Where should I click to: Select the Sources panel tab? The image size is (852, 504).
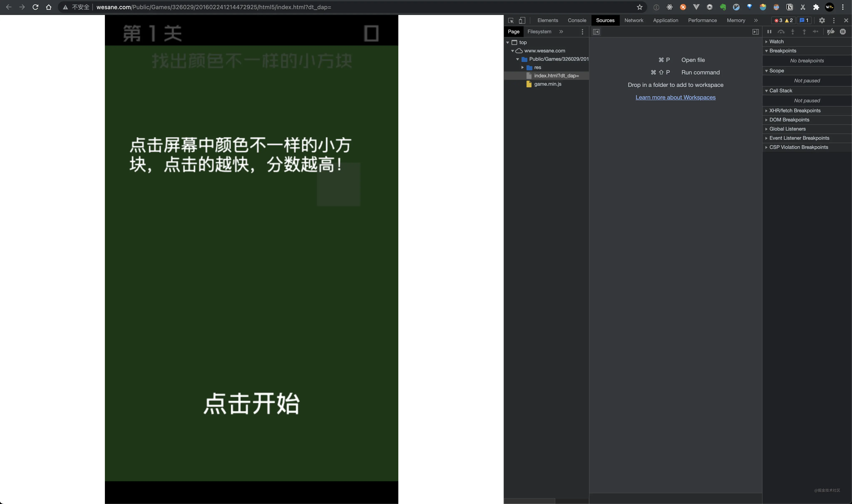(605, 20)
